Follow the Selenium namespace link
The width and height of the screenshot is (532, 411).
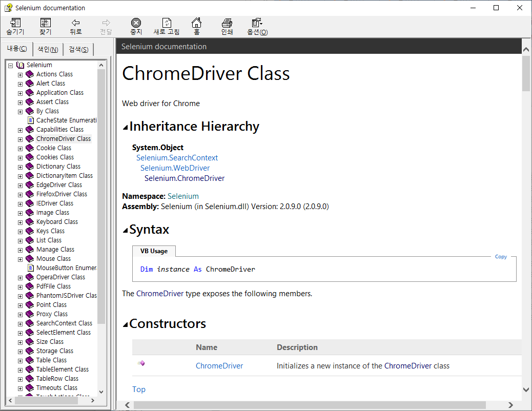[183, 196]
